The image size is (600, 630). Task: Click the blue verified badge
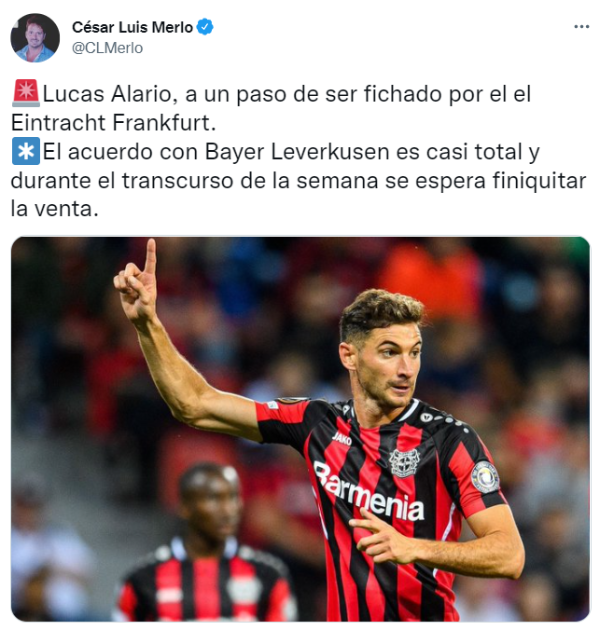(205, 27)
